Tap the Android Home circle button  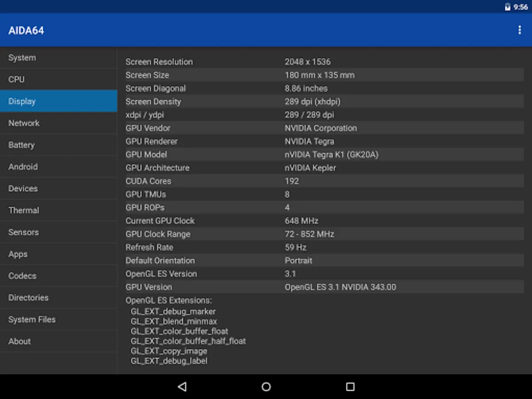pos(266,387)
